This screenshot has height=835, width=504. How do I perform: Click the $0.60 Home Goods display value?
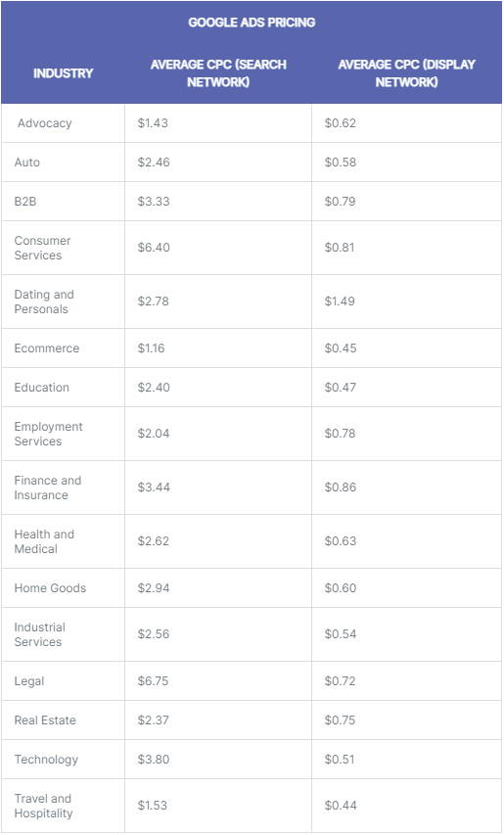click(341, 588)
